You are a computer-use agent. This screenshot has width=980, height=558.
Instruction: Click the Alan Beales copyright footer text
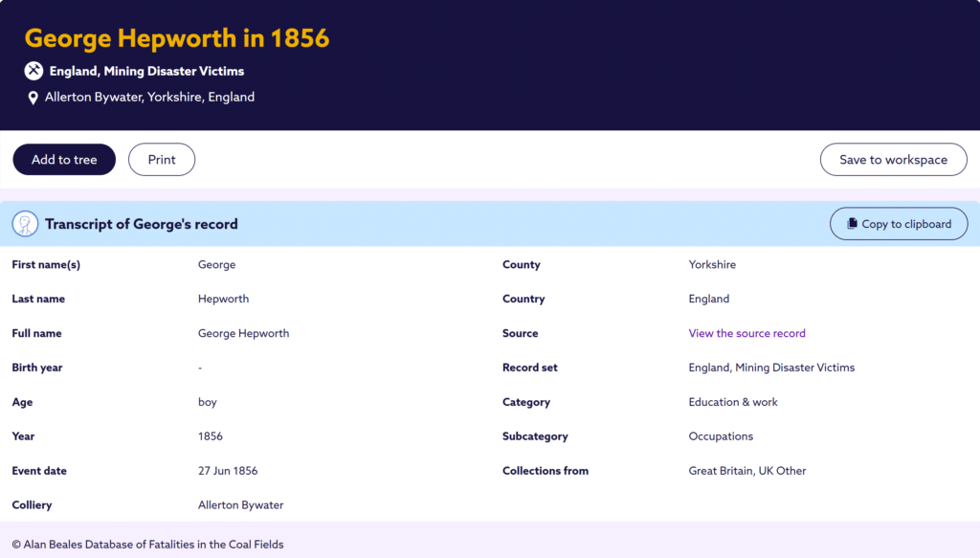click(148, 545)
